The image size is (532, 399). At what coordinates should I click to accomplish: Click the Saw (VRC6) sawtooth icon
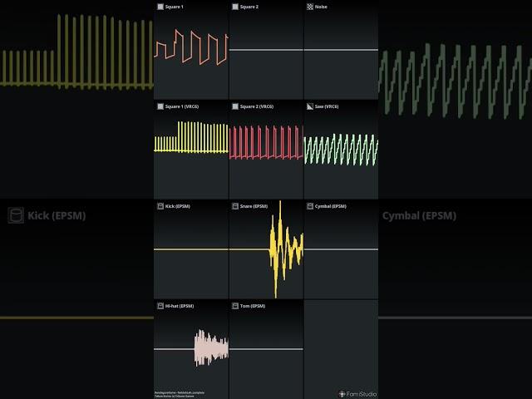310,106
